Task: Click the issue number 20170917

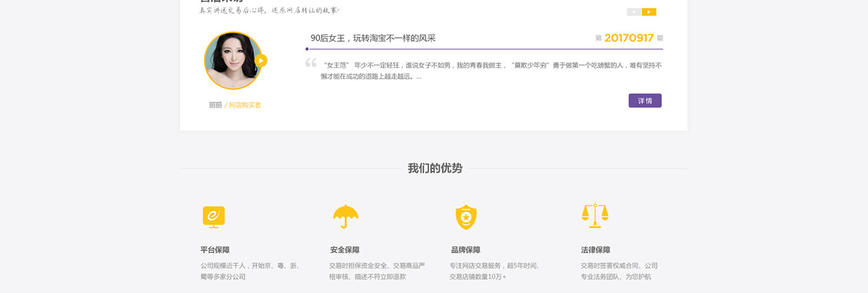Action: coord(629,38)
